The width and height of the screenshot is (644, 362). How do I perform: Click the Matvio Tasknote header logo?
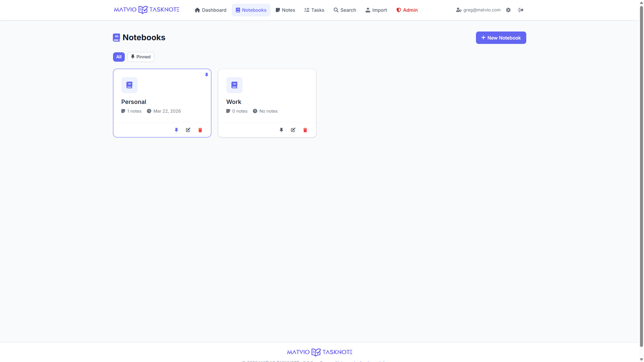pos(147,10)
